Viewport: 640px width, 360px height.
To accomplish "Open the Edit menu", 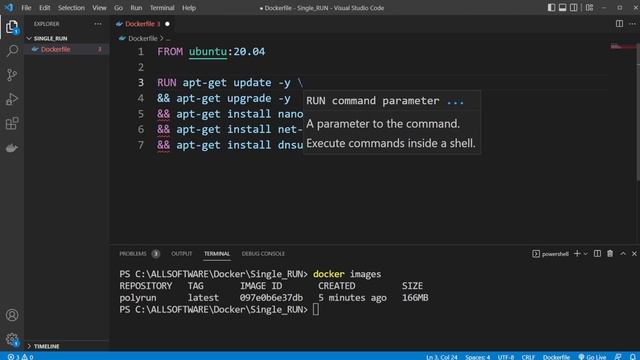I will (44, 8).
